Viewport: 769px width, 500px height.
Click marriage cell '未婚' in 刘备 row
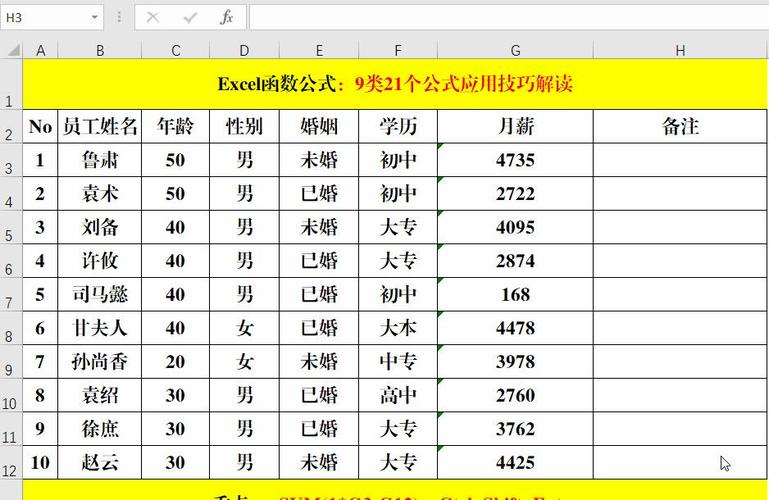(x=319, y=227)
